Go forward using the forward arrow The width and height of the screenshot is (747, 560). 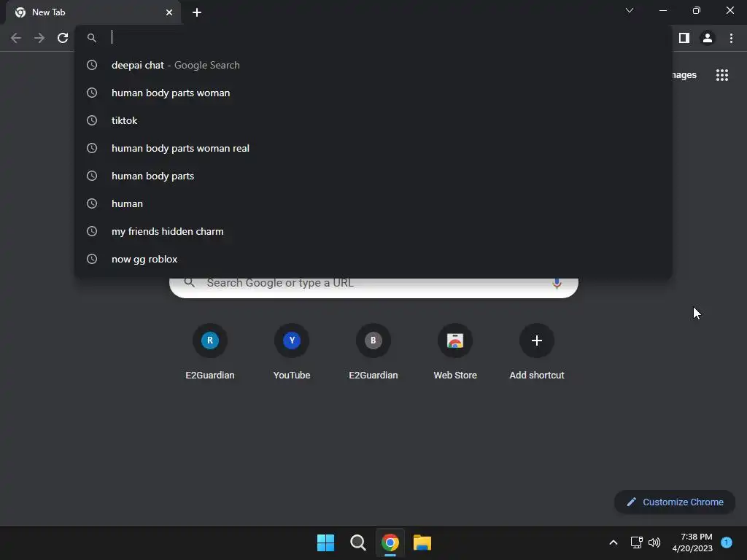pyautogui.click(x=39, y=38)
